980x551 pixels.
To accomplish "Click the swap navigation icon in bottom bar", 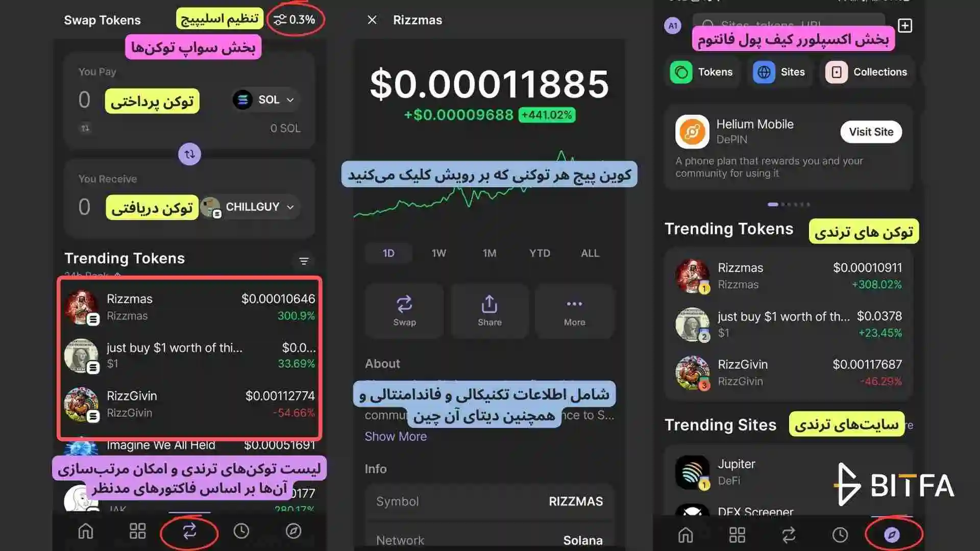I will (x=188, y=531).
